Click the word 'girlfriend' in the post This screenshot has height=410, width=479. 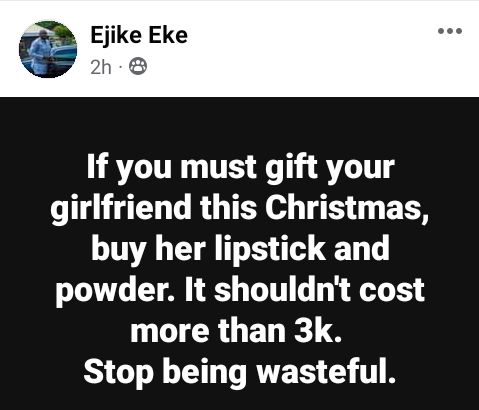click(x=121, y=208)
